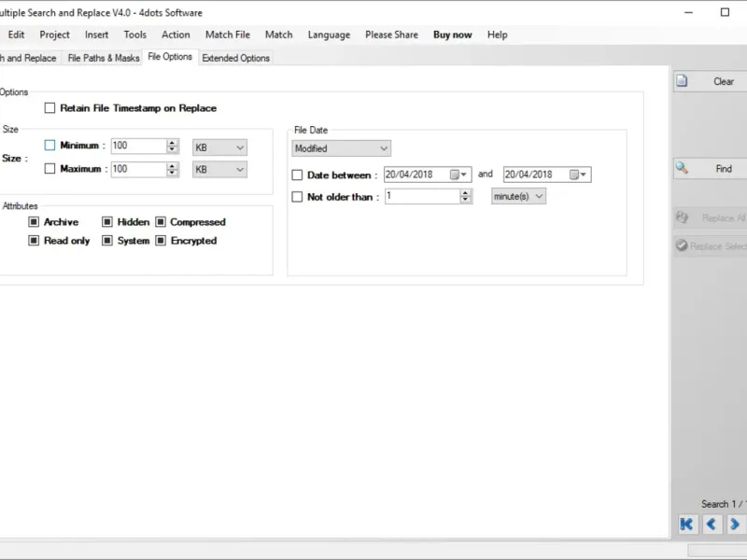Viewport: 747px width, 560px height.
Task: Click the Find button label
Action: click(x=724, y=169)
